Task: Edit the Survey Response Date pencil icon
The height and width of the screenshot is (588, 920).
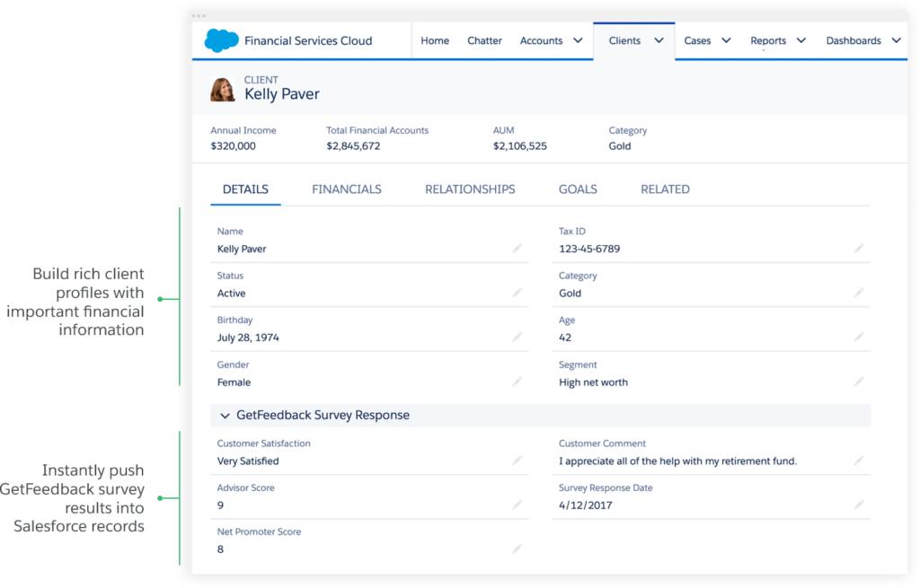Action: point(858,505)
